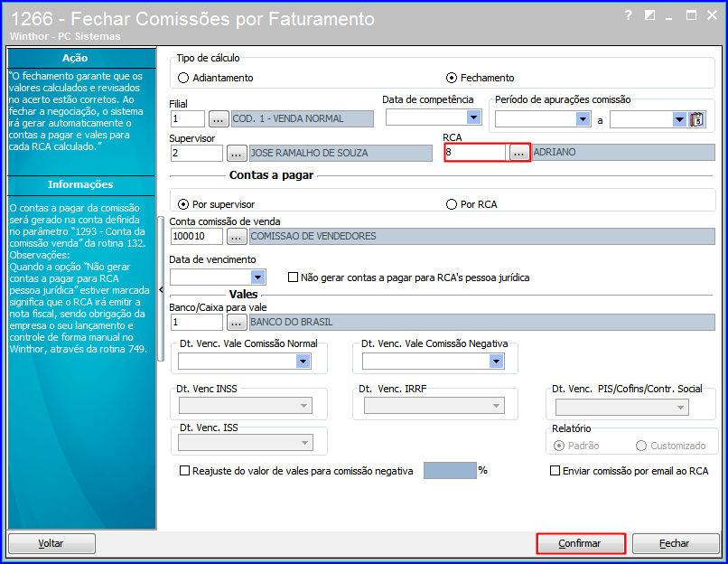Click the Filial code field

pos(188,119)
